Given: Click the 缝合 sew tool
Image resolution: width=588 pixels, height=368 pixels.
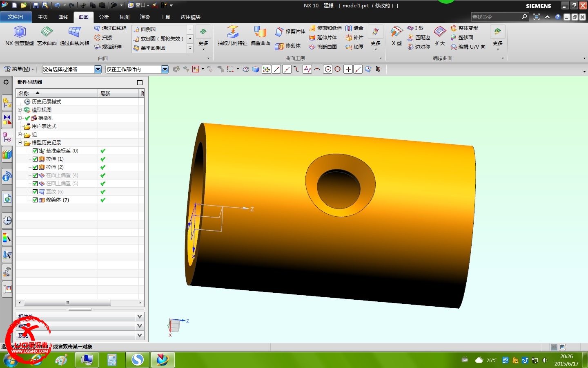Looking at the screenshot, I should (x=354, y=28).
